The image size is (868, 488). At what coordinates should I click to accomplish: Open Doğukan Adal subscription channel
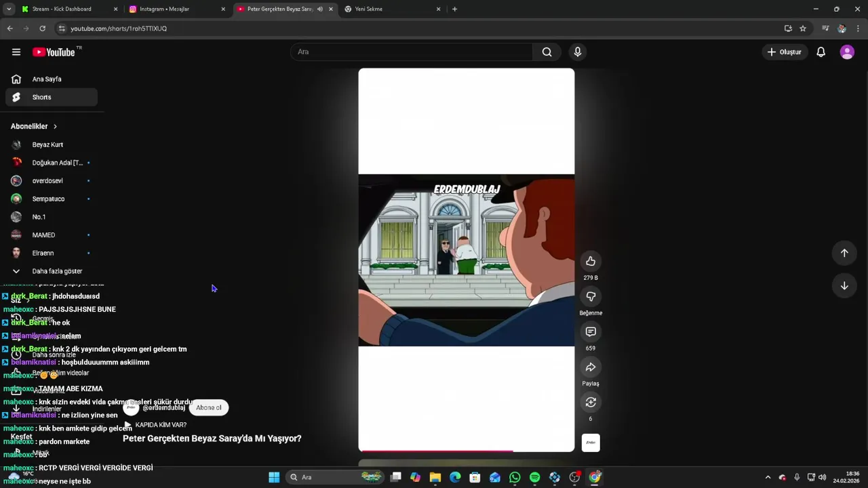click(52, 163)
